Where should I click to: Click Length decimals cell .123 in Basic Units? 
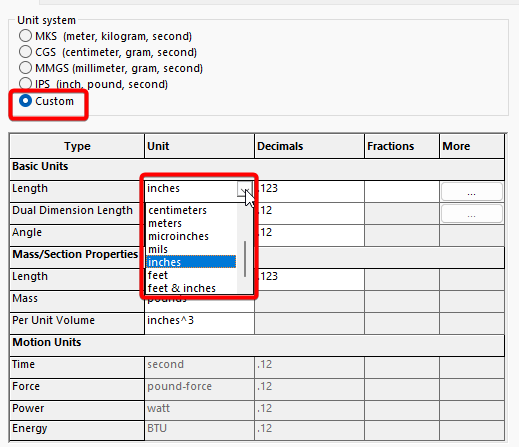(310, 191)
